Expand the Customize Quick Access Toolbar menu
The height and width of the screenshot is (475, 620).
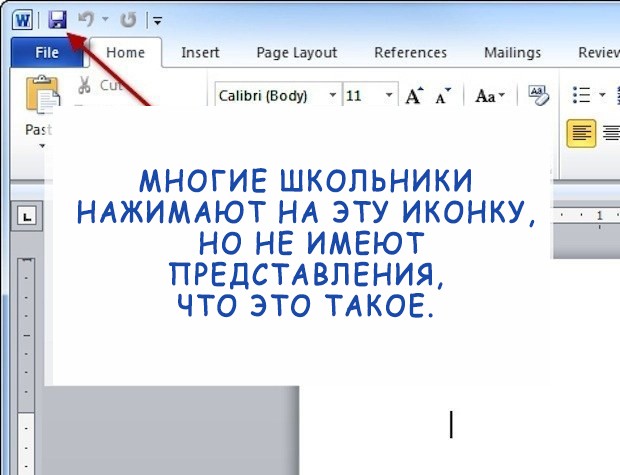[x=158, y=20]
